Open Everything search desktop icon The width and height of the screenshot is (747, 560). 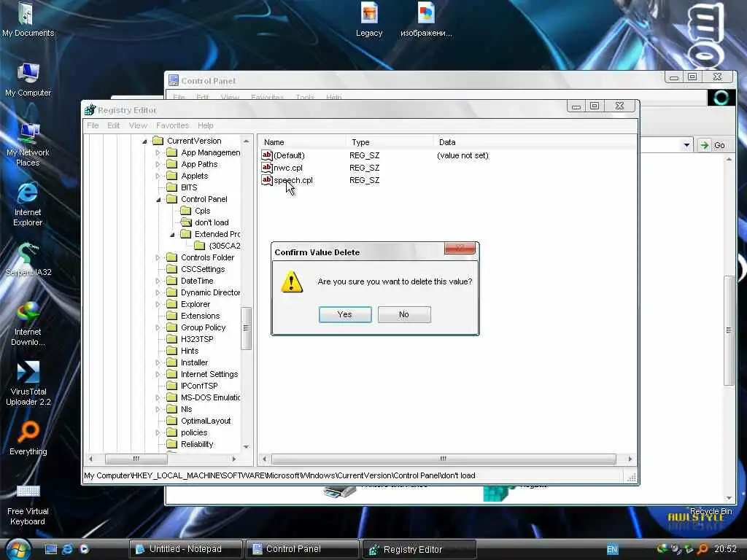[x=28, y=438]
